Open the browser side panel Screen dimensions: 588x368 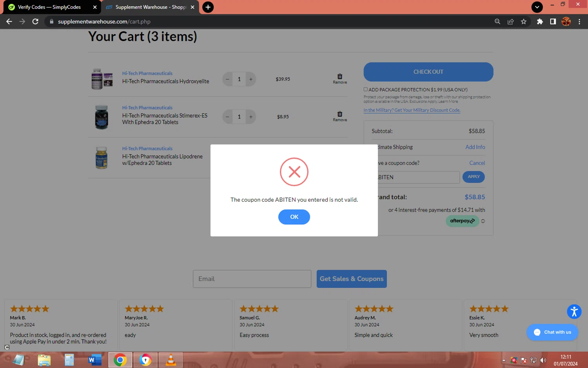(x=553, y=22)
